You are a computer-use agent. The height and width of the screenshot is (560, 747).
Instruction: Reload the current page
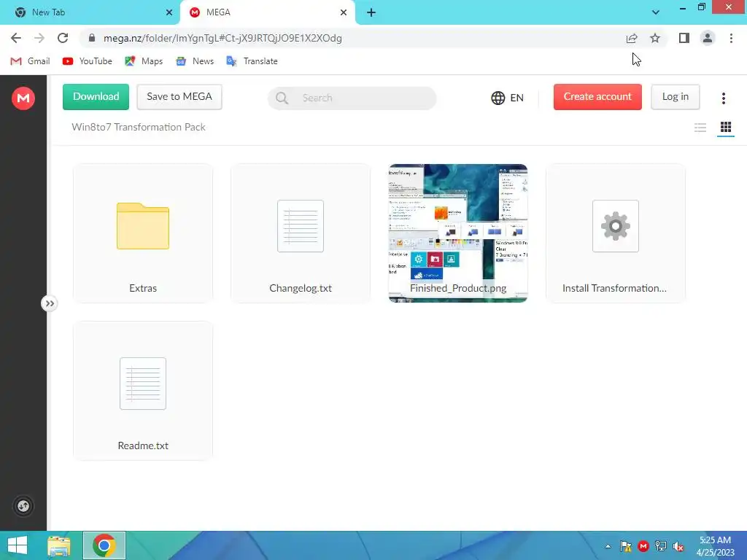63,38
